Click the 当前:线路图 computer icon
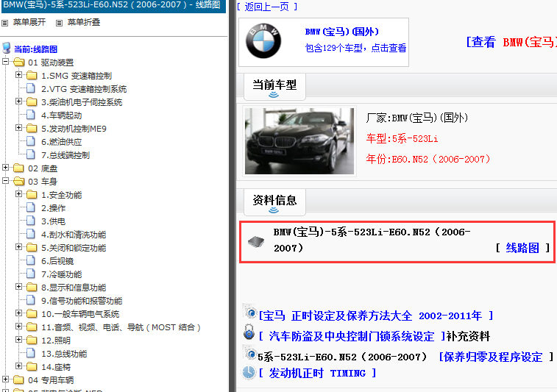The height and width of the screenshot is (392, 557). point(7,48)
